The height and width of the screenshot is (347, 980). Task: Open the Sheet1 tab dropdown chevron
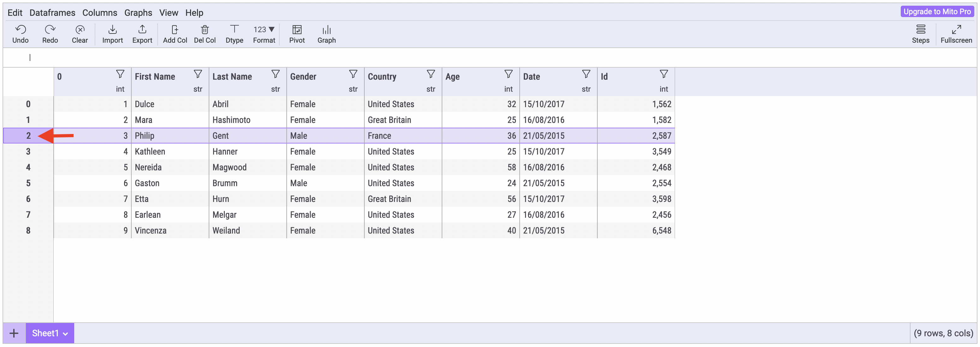[65, 334]
